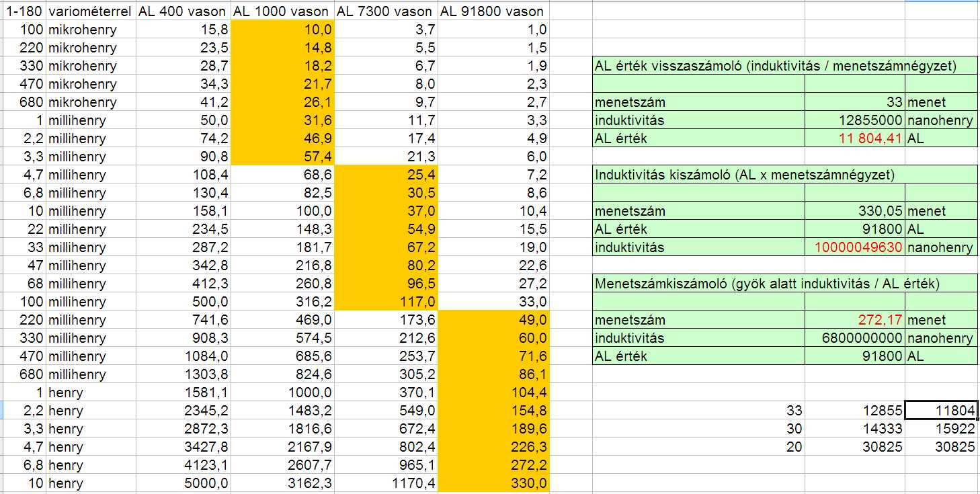Click the menetszám input cell containing 33
Screen dimensions: 980x494
pos(854,102)
